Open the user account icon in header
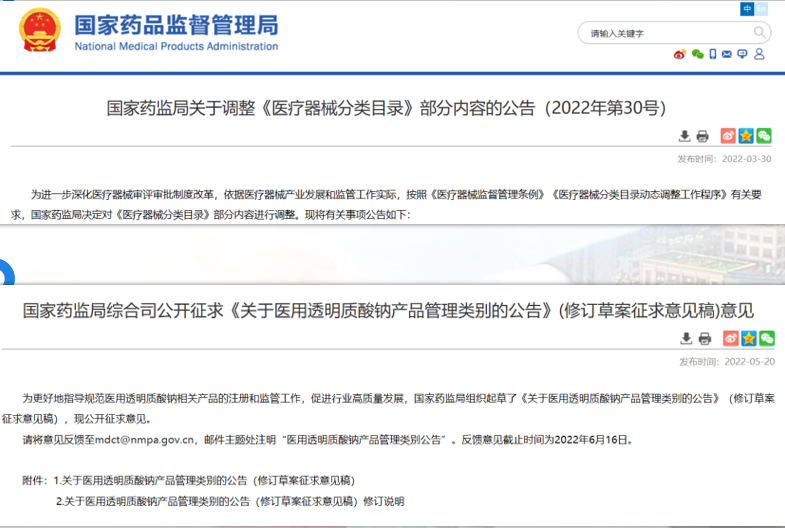This screenshot has width=785, height=528. click(759, 55)
